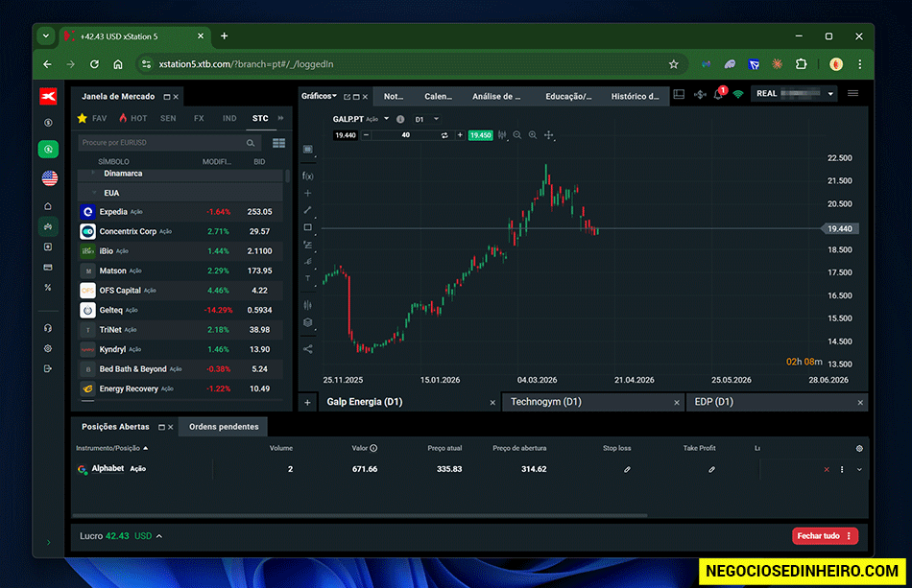
Task: Open the percent icon in left sidebar
Action: pyautogui.click(x=48, y=288)
